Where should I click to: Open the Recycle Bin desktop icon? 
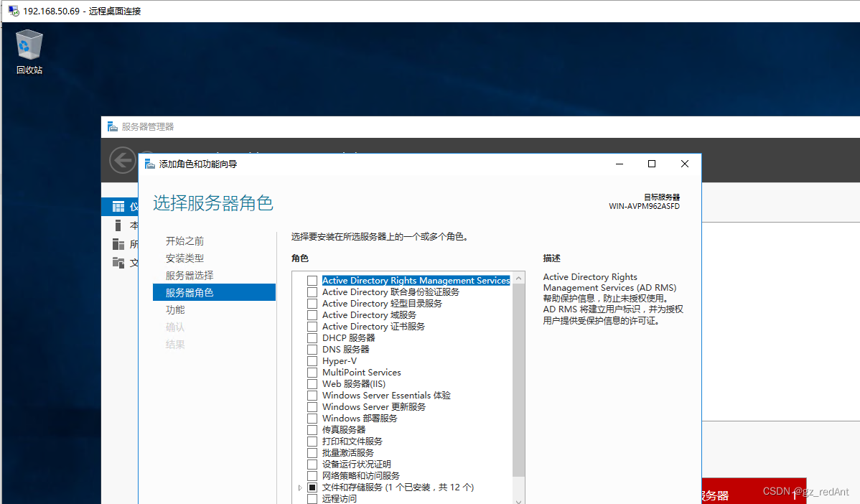29,52
